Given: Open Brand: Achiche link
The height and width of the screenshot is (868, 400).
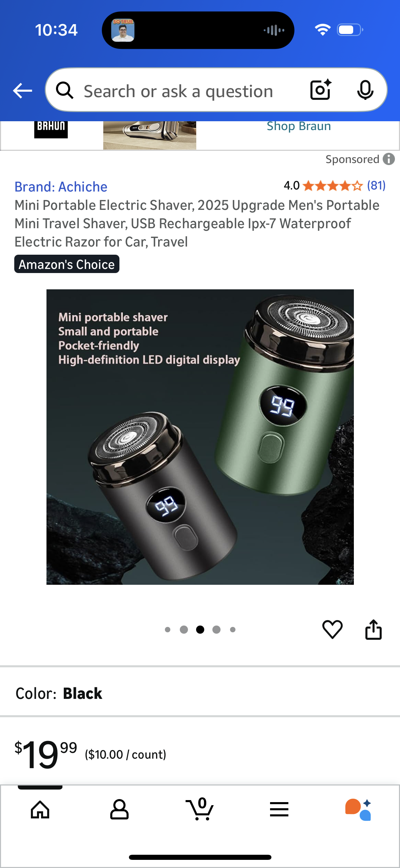Looking at the screenshot, I should click(x=61, y=187).
